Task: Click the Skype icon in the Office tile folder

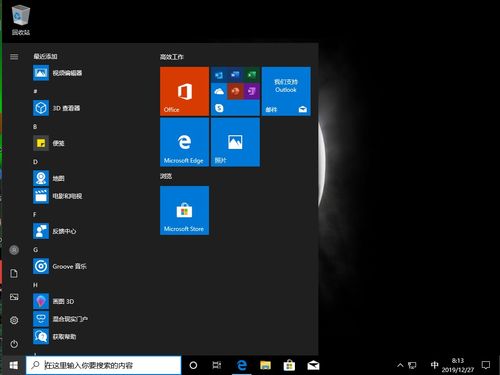Action: (219, 108)
